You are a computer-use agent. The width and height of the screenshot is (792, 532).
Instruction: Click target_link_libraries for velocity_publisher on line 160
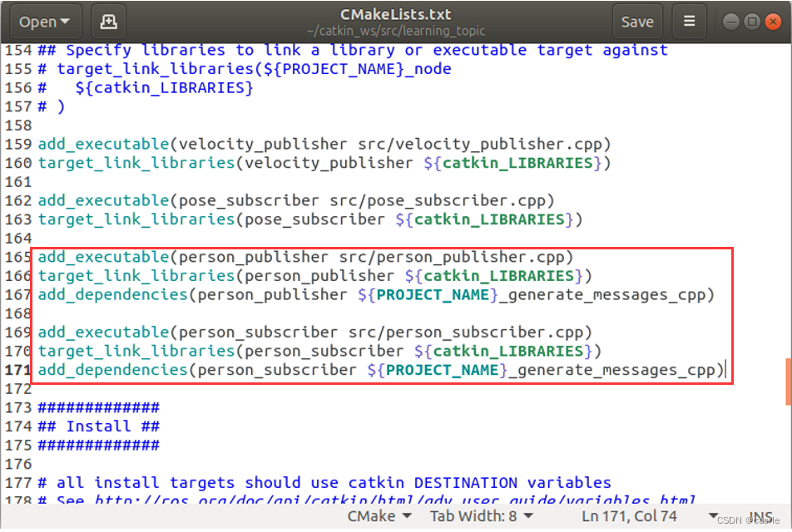[324, 163]
